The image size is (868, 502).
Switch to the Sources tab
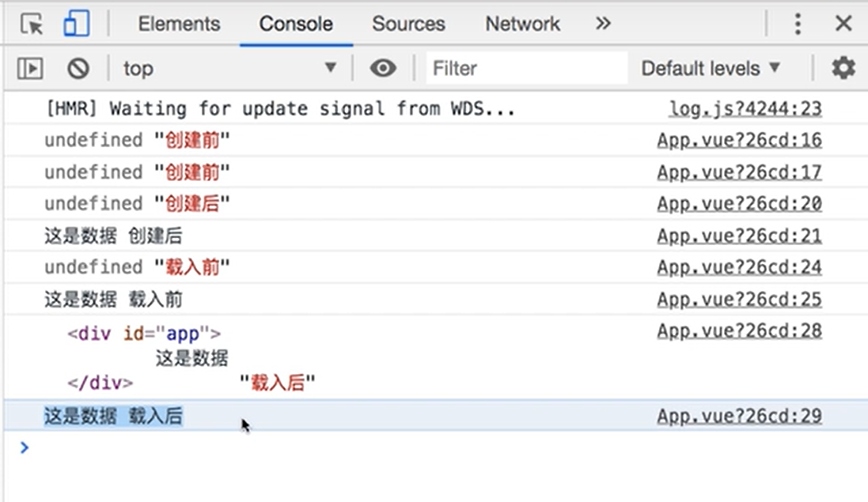(x=408, y=25)
